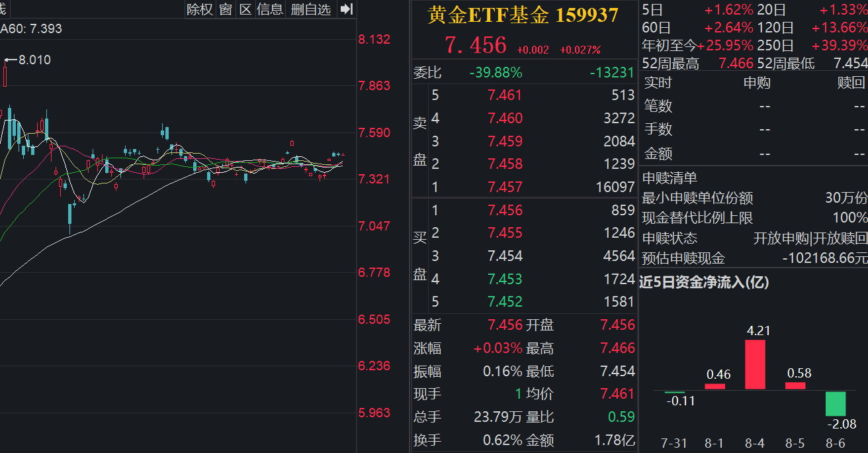The height and width of the screenshot is (453, 868).
Task: Click the 8-4 inflow bar showing 4.21
Action: pyautogui.click(x=755, y=364)
